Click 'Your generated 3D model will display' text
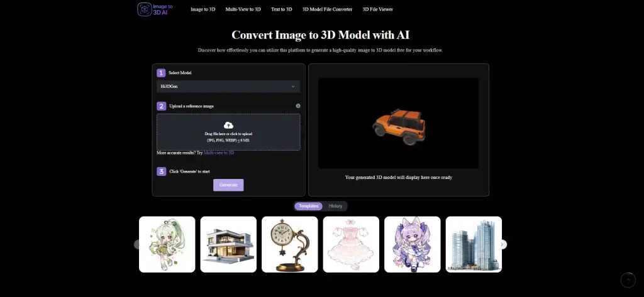 pos(398,178)
